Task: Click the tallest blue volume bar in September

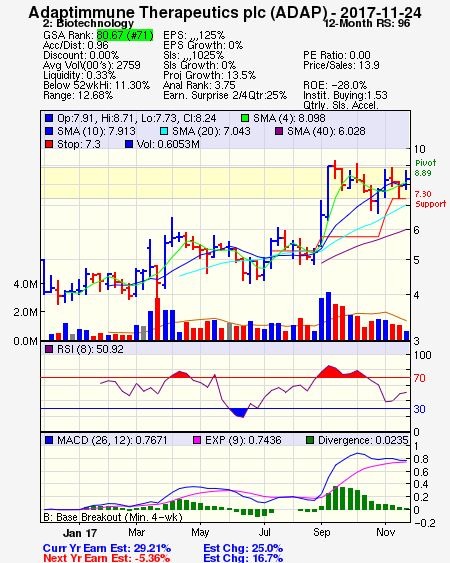Action: tap(328, 316)
